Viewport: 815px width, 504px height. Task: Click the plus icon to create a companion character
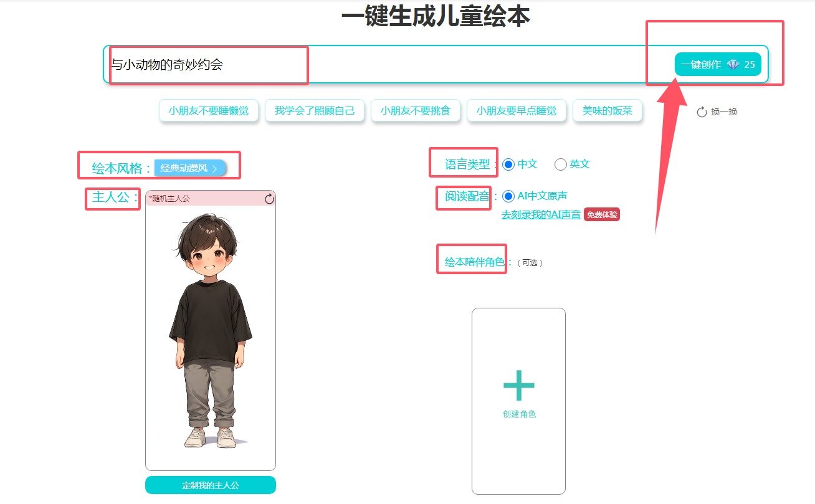click(x=519, y=386)
